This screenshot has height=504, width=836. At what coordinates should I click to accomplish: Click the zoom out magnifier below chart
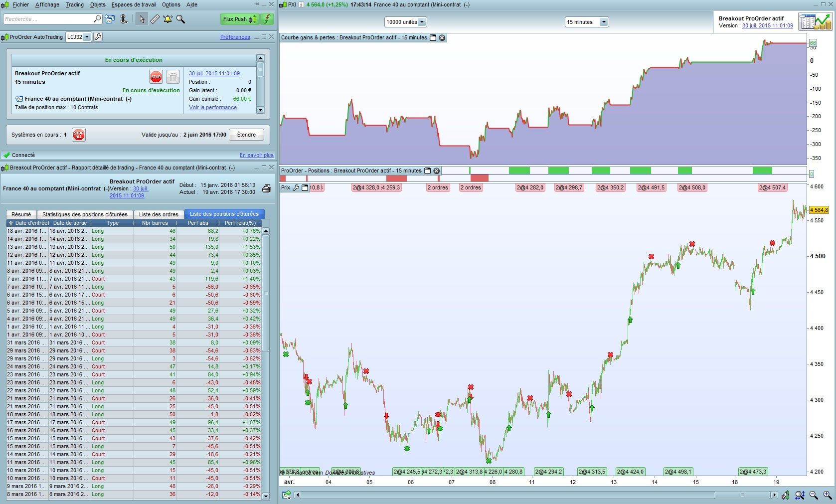tap(814, 495)
